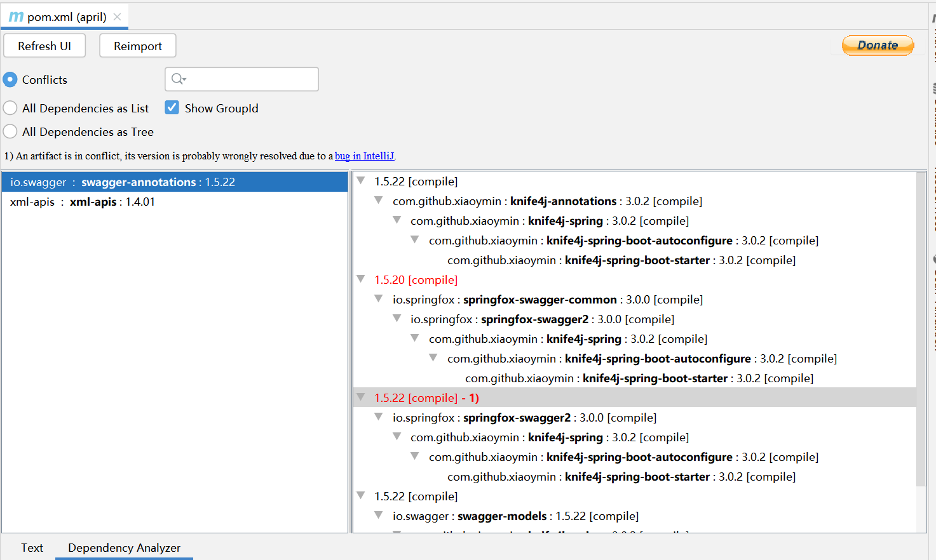Collapse the swagger-models 1.5.22 node

pos(379,516)
